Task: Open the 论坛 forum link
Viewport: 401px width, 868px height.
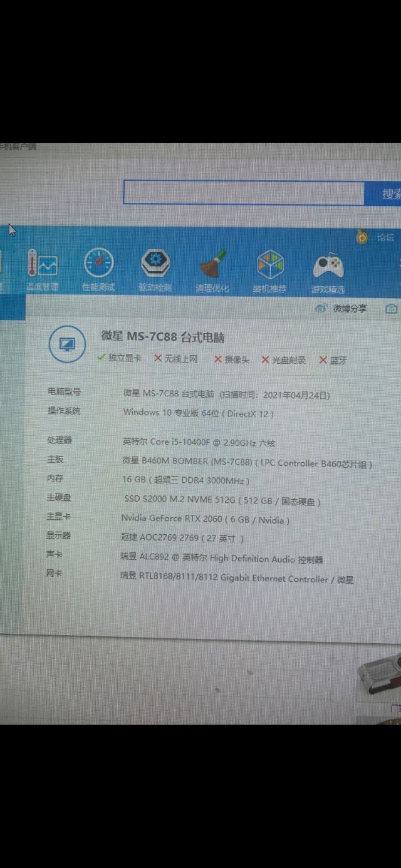Action: pos(386,238)
